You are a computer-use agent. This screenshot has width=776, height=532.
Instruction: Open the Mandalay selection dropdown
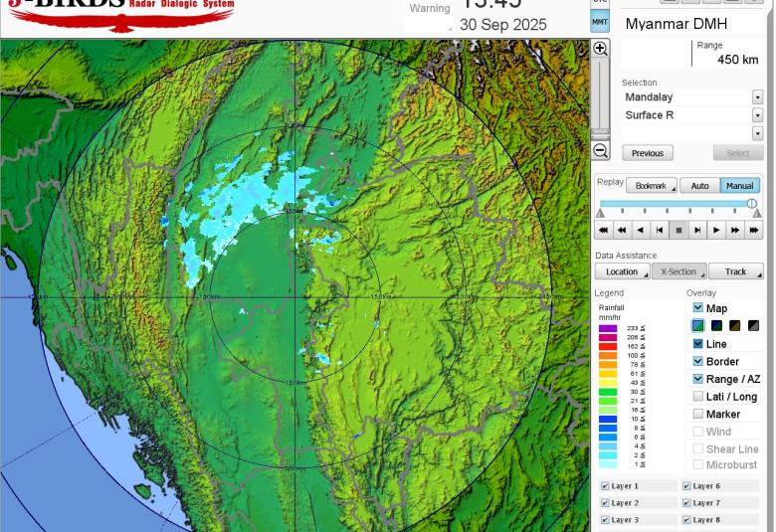coord(757,97)
